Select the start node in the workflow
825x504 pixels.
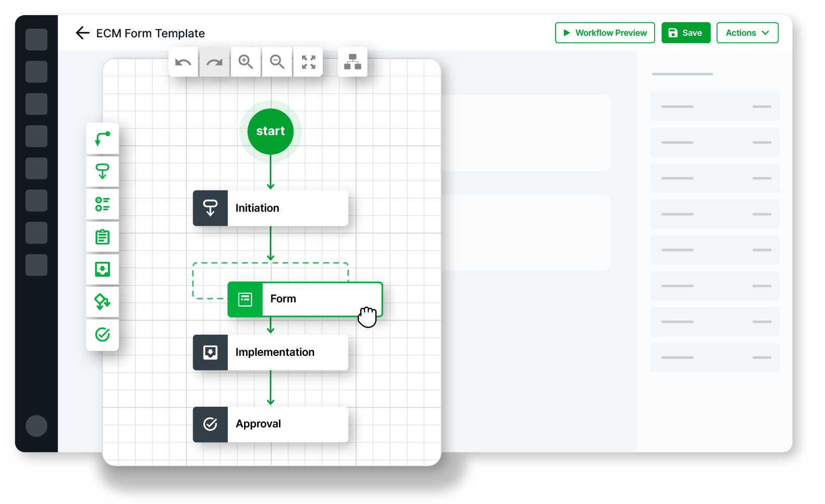[270, 131]
